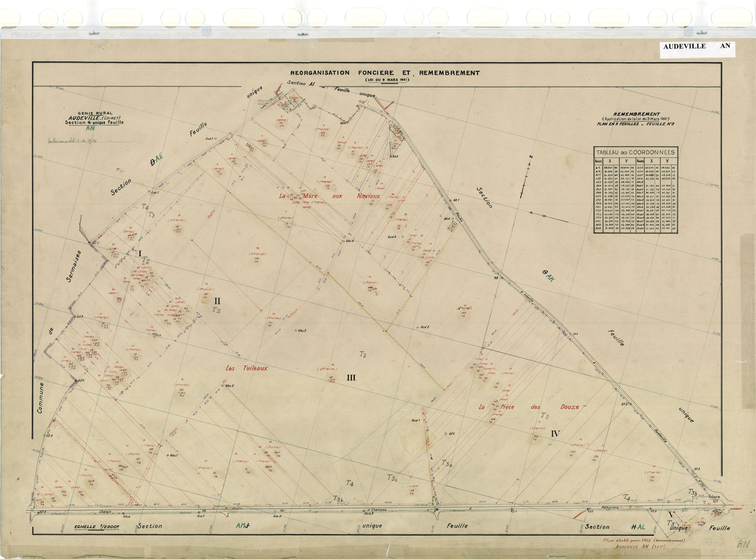Viewport: 756px width, 559px height.
Task: Click the survey point label 'GZ3'
Action: [80, 316]
